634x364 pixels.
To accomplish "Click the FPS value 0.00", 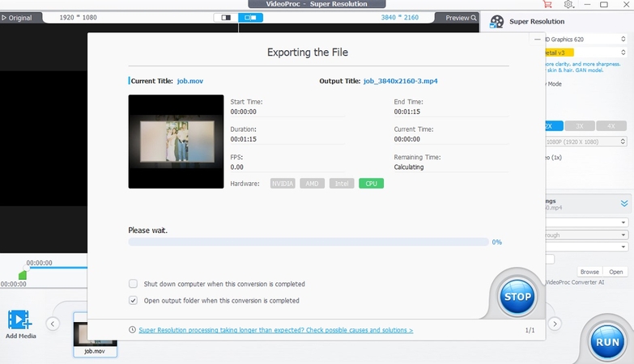I will tap(237, 167).
